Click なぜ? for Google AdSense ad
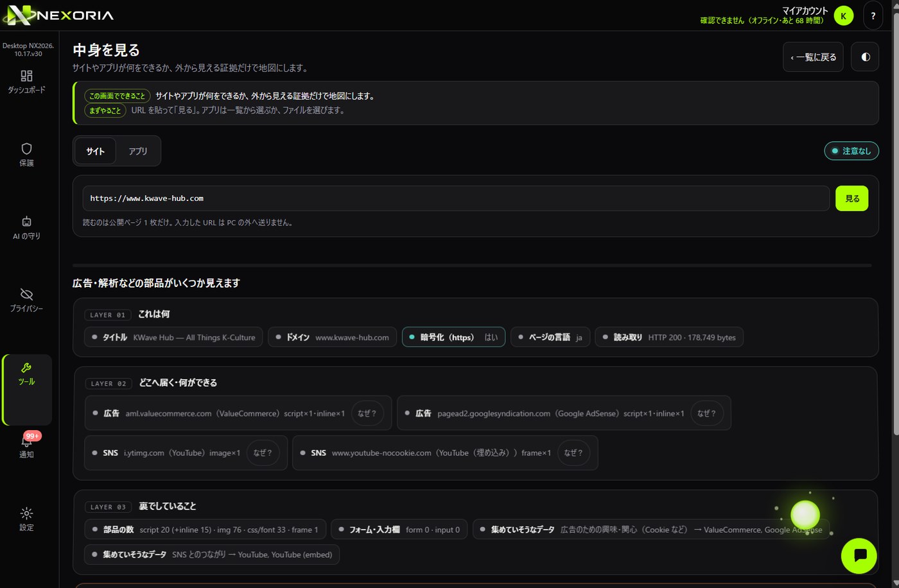This screenshot has height=588, width=899. pyautogui.click(x=707, y=413)
